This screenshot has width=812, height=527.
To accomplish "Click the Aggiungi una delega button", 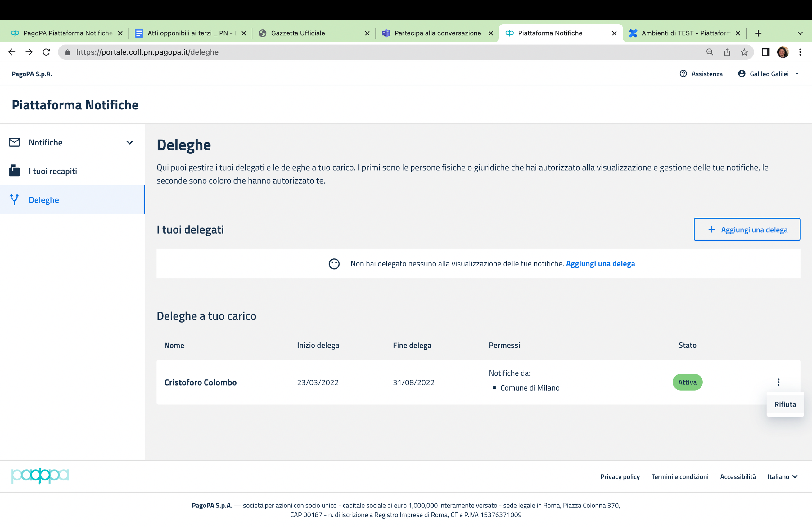I will click(x=747, y=230).
